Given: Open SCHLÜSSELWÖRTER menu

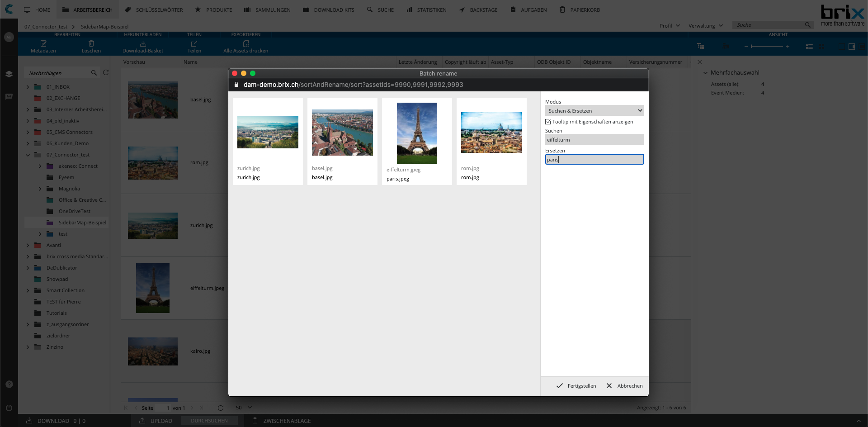Looking at the screenshot, I should (154, 9).
